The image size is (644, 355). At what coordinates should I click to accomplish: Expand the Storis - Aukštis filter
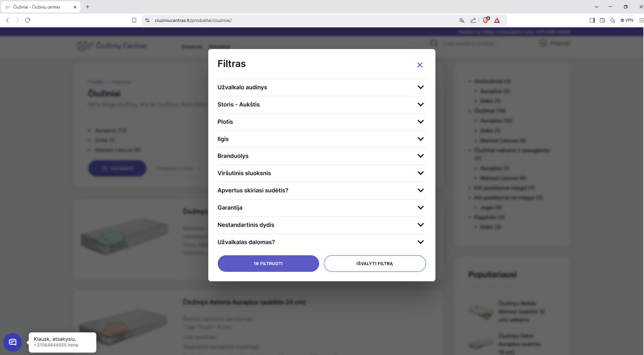click(x=322, y=105)
